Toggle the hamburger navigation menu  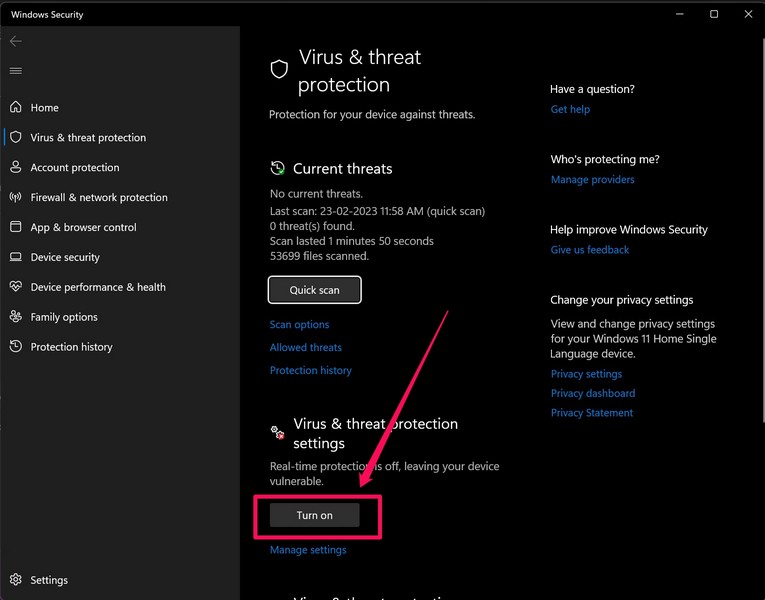click(15, 71)
